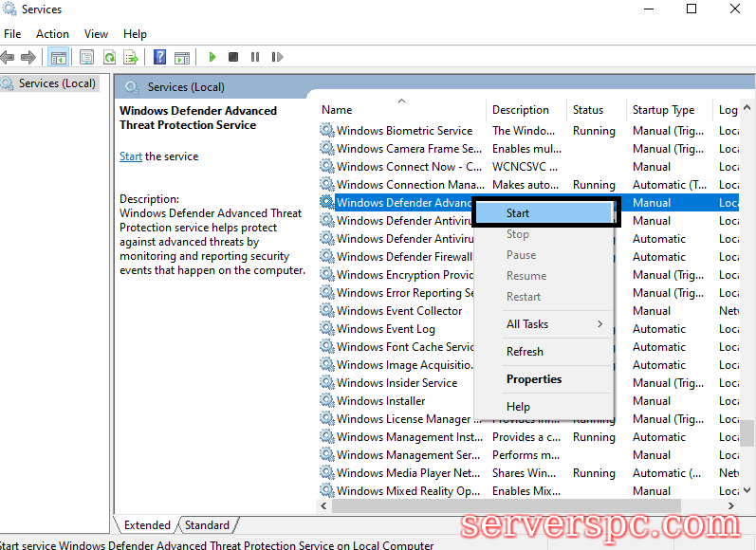756x550 pixels.
Task: Select Services (Local) in the tree pane
Action: click(x=57, y=83)
